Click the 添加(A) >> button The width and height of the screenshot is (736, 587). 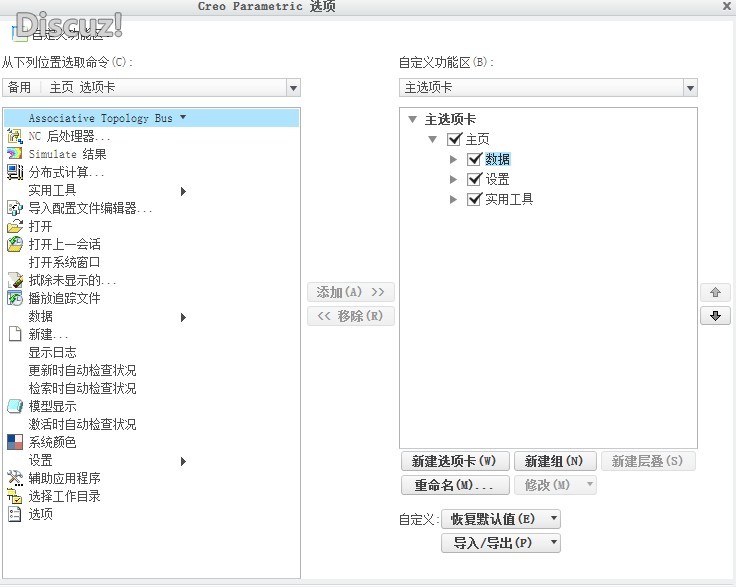tap(351, 292)
